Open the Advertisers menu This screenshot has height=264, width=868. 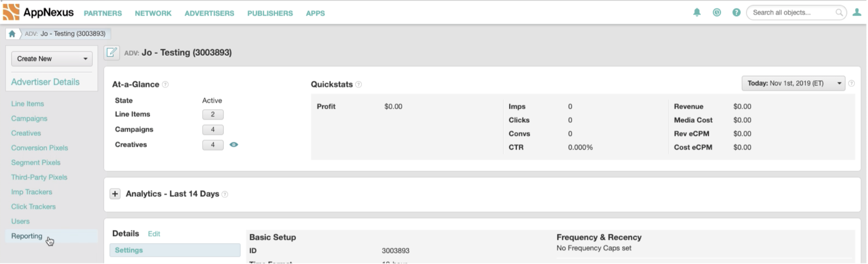tap(209, 14)
